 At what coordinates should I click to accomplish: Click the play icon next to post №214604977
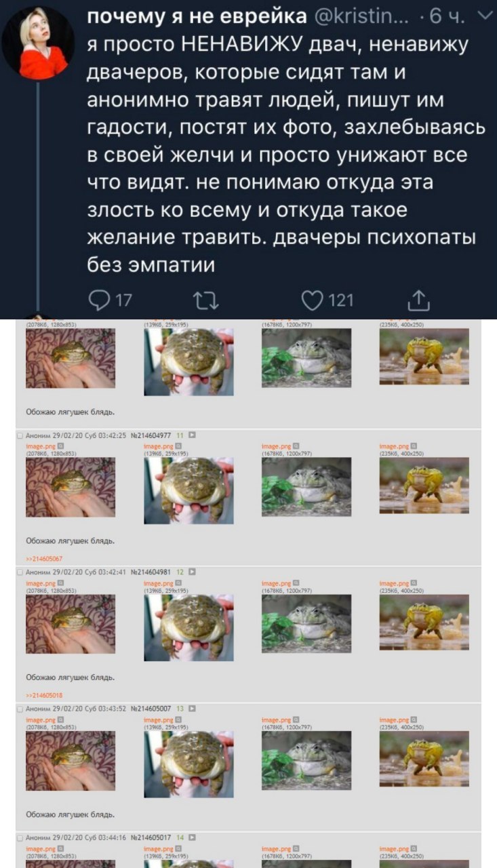[x=191, y=436]
